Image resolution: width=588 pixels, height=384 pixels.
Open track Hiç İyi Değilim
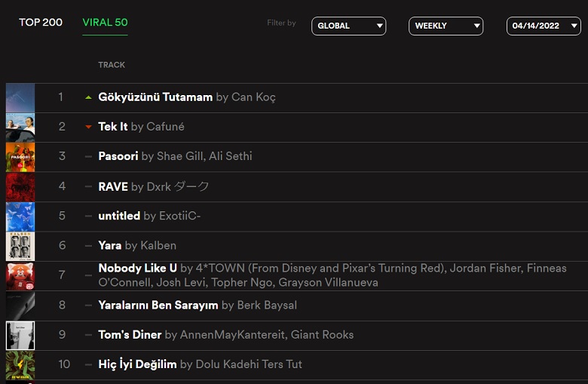(x=200, y=364)
